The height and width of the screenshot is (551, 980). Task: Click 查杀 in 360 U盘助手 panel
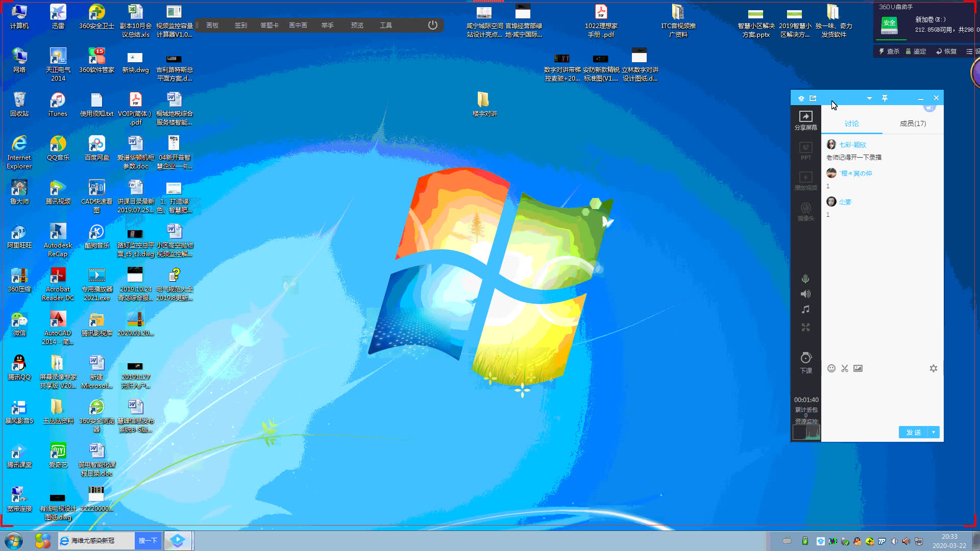(889, 52)
